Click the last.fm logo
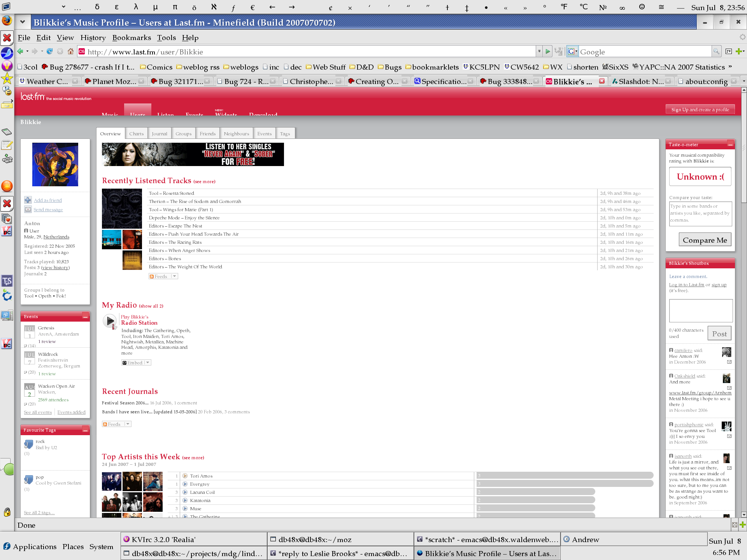 coord(33,96)
